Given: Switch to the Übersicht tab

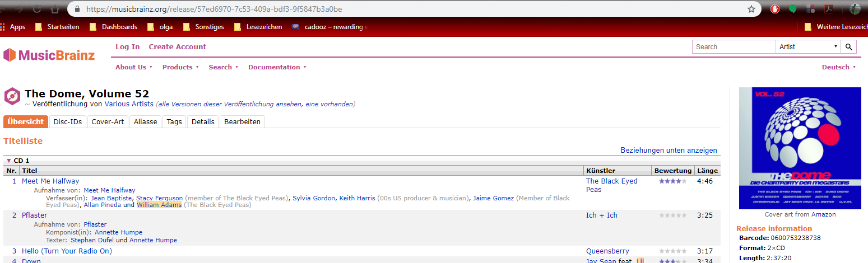Looking at the screenshot, I should [26, 121].
